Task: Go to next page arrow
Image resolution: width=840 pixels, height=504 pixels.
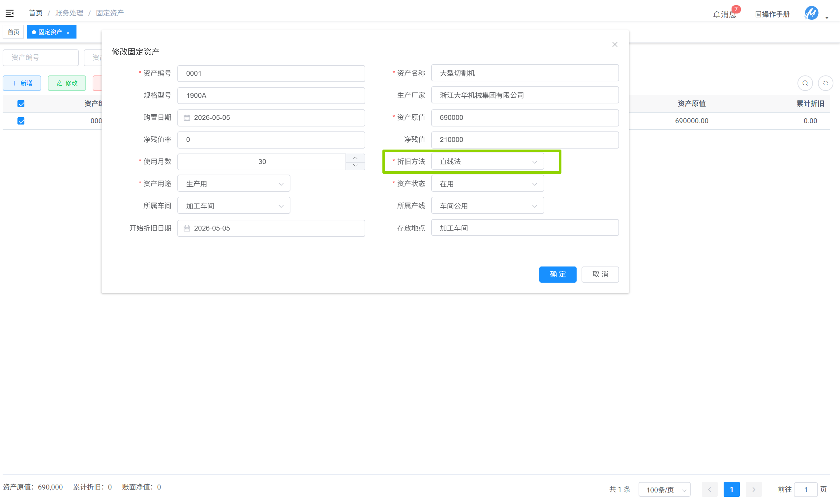Action: tap(753, 490)
